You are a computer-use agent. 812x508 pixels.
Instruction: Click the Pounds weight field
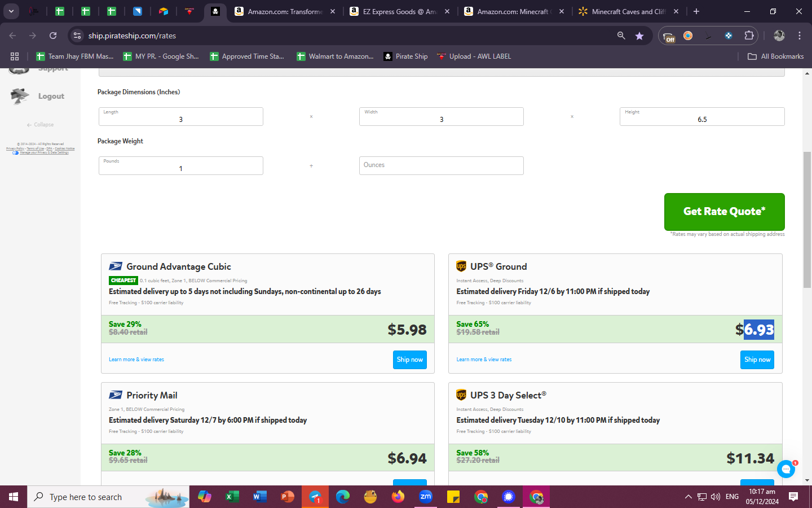click(x=181, y=165)
